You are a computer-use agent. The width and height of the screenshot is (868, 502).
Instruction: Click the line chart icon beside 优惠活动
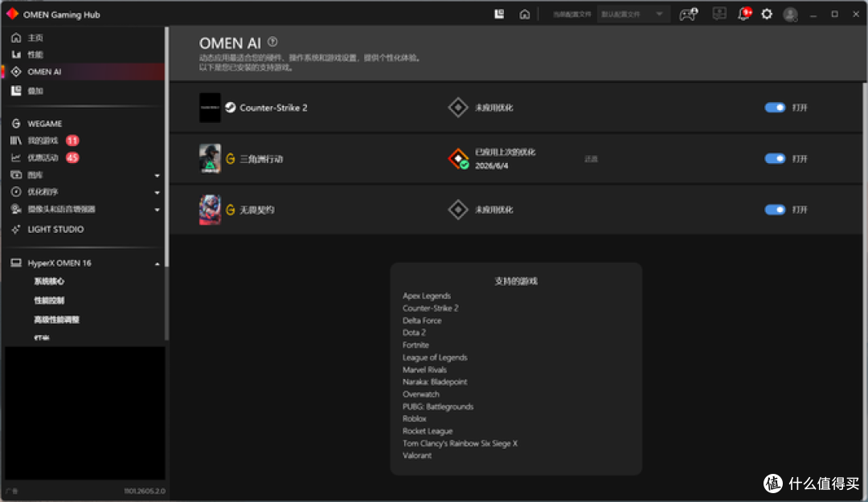[x=16, y=157]
